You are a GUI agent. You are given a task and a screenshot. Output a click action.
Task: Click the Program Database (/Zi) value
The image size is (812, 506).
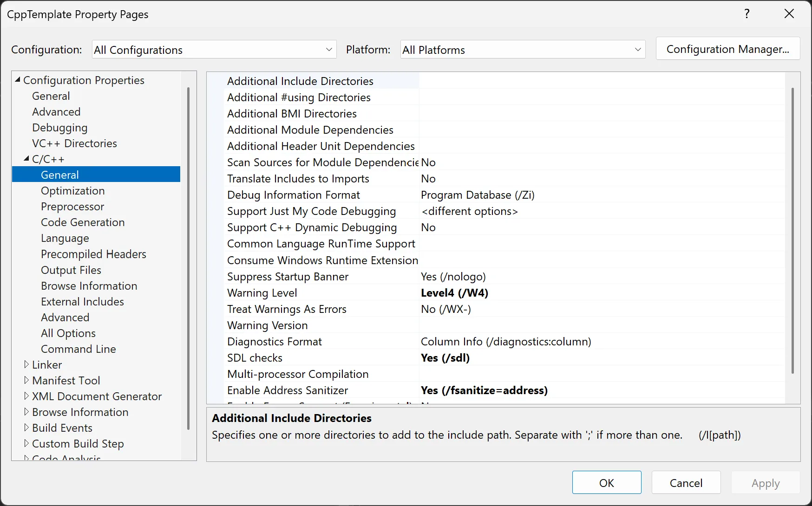click(478, 195)
